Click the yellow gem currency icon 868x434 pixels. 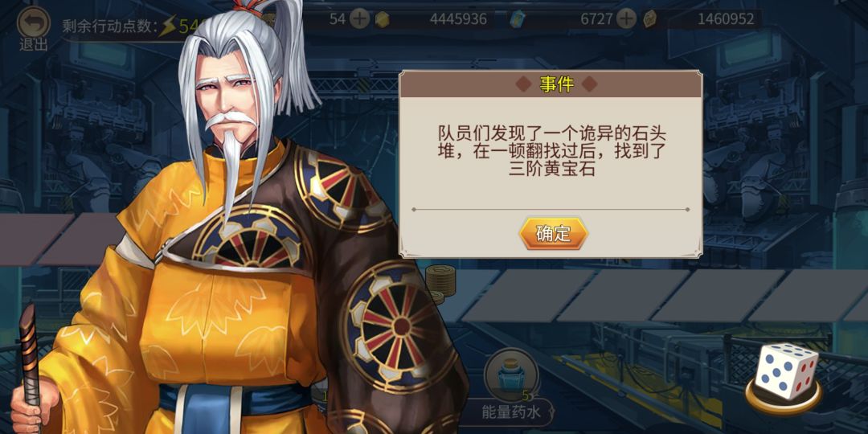[650, 19]
